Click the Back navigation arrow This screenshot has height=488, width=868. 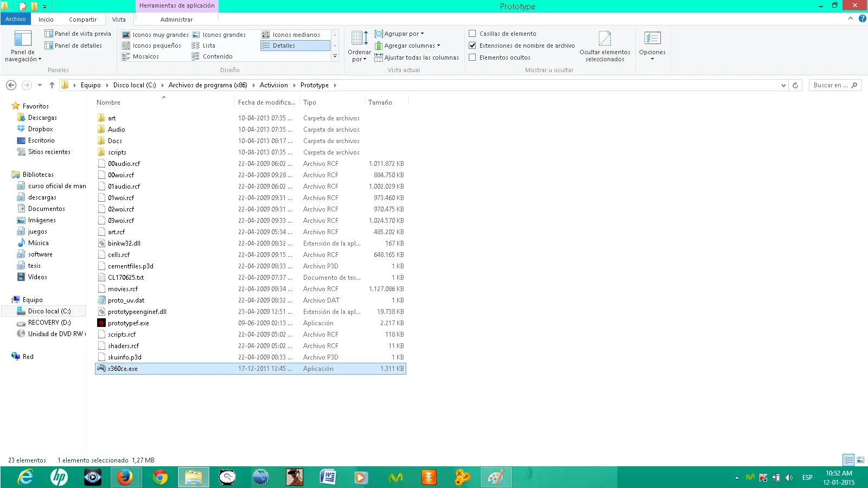11,85
